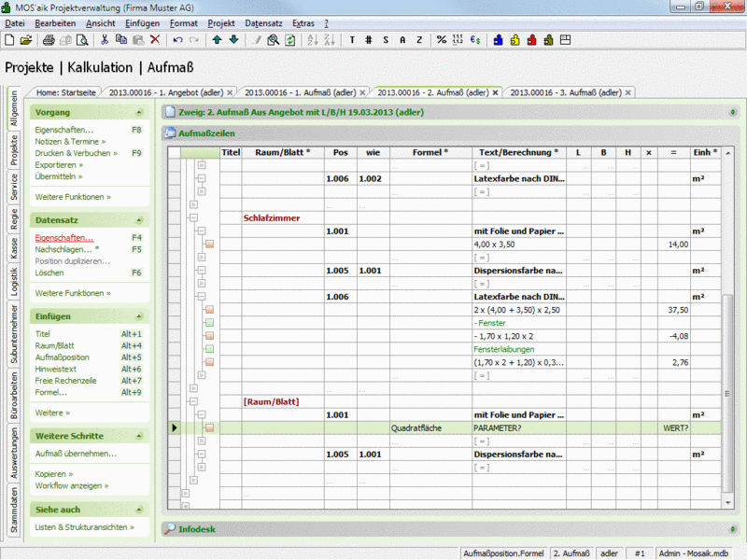Click the # toolbar button
The height and width of the screenshot is (560, 747).
pos(369,40)
